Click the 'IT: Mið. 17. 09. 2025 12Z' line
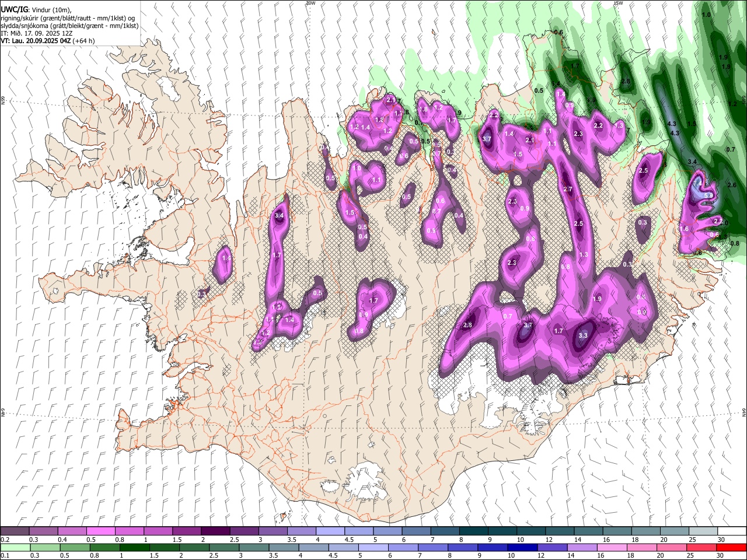 pos(37,33)
